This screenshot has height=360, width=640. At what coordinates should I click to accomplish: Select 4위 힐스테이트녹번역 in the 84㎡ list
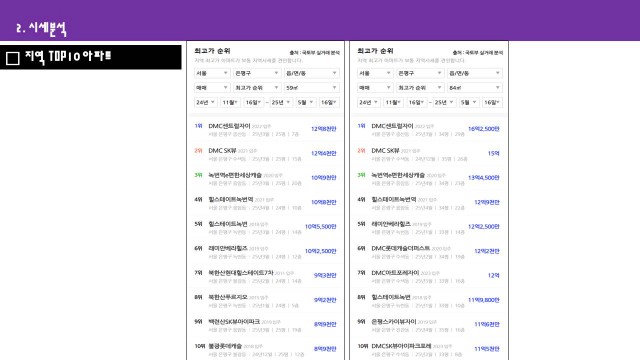tap(429, 203)
